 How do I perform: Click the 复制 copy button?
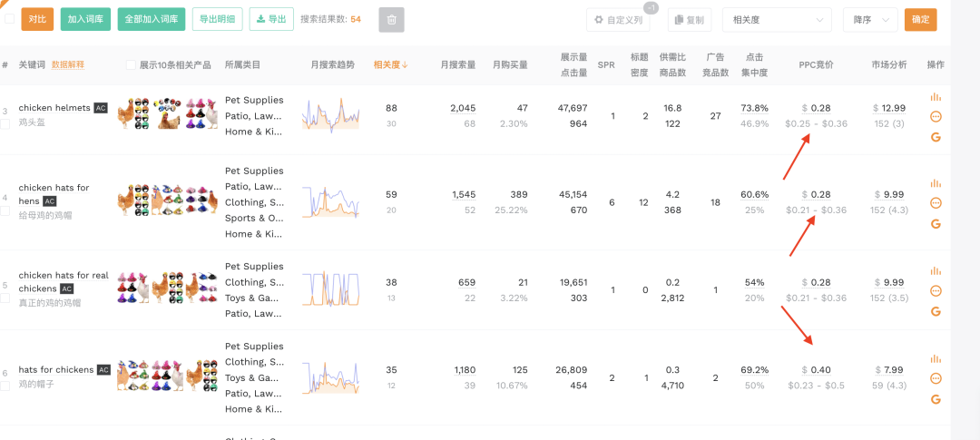click(x=690, y=20)
